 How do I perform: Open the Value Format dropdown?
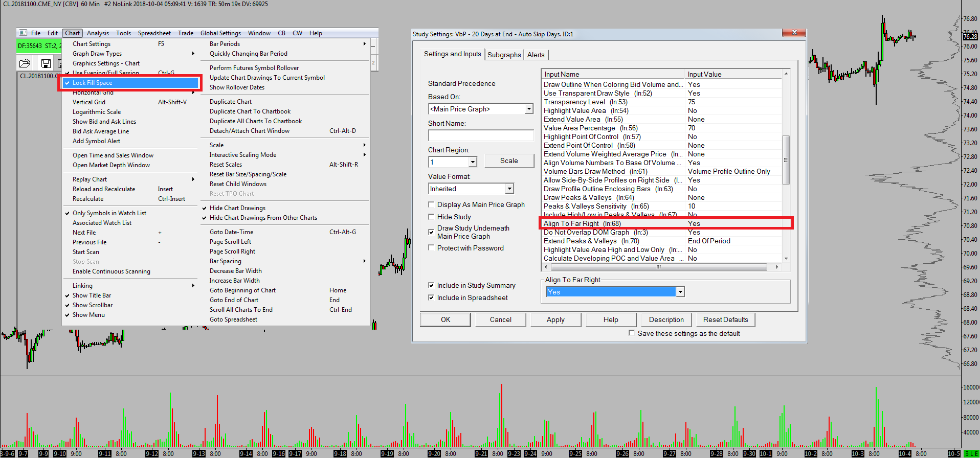click(x=509, y=189)
